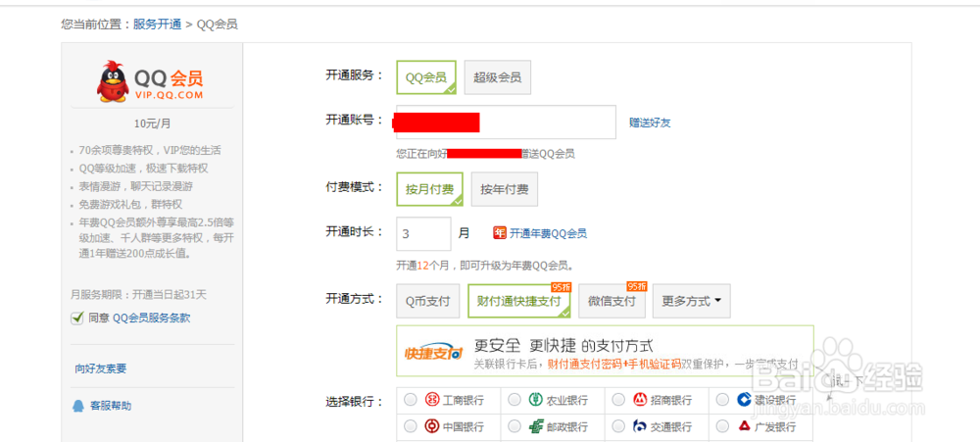Click the customer service bell icon

point(78,406)
